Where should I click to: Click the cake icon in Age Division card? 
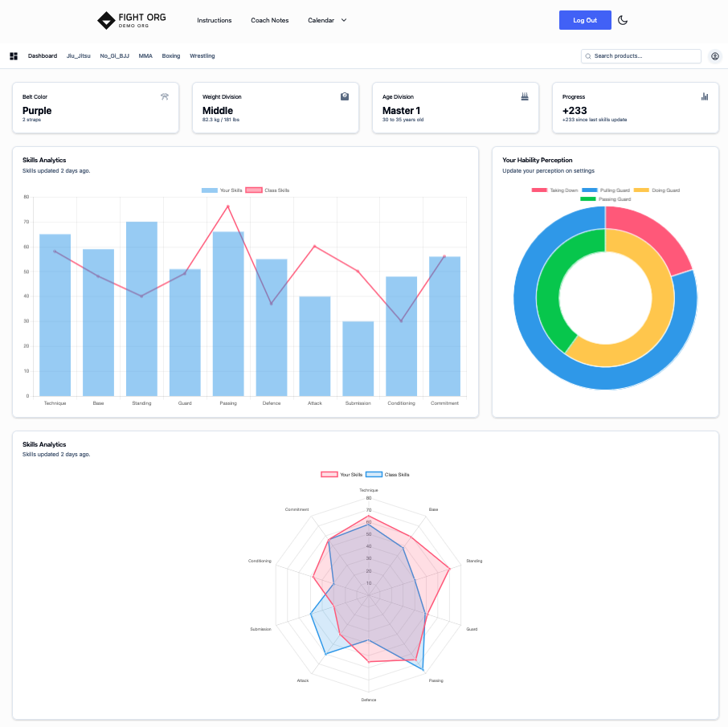click(x=525, y=96)
